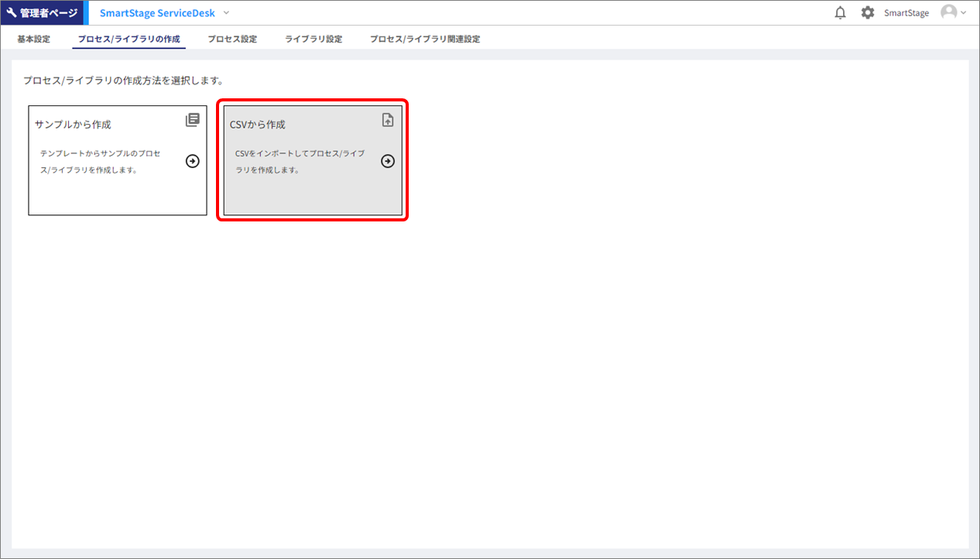Switch to the 基本設定 tab
Image resolution: width=980 pixels, height=559 pixels.
[33, 39]
